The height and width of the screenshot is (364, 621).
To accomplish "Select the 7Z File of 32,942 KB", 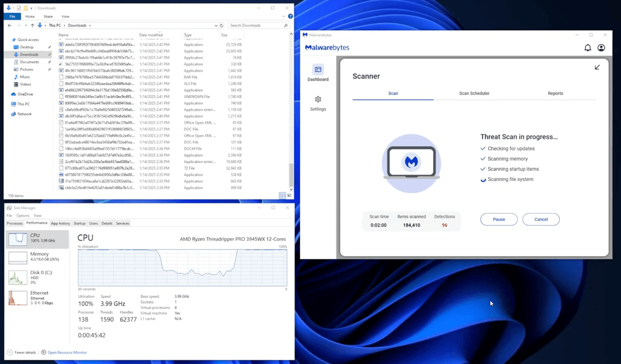I will click(x=150, y=168).
